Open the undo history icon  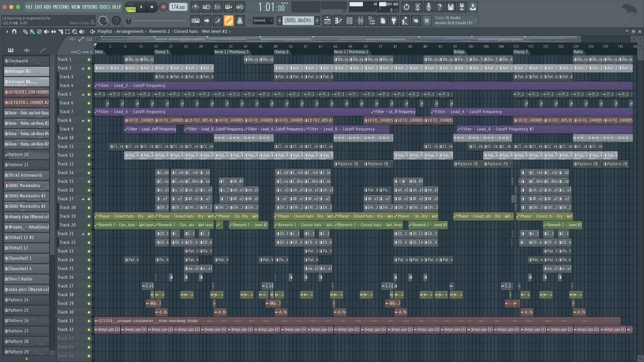click(407, 7)
